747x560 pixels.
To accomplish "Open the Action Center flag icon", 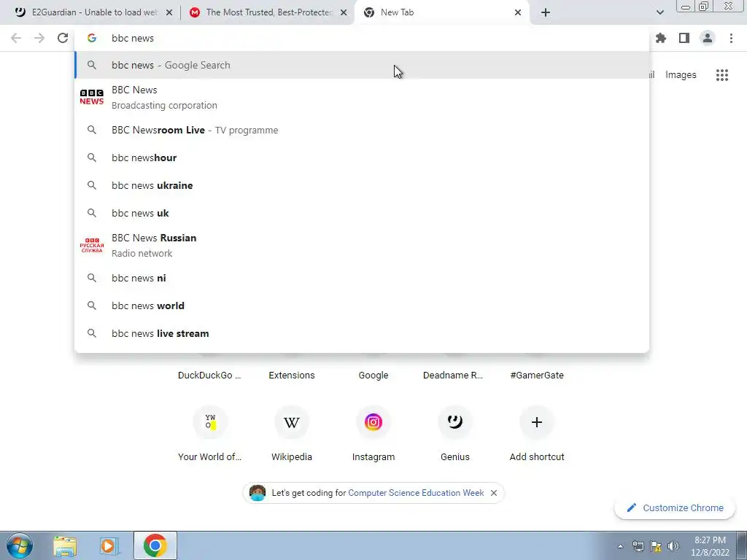I will [656, 546].
